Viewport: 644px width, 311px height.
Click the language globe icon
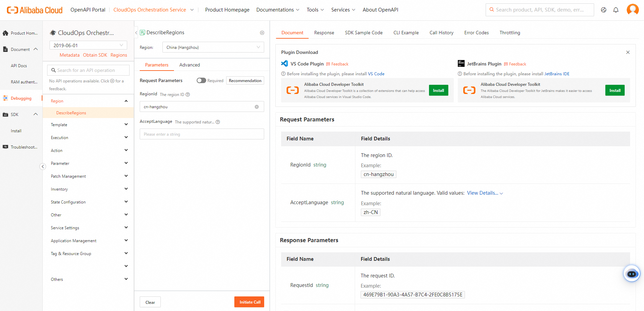click(x=604, y=10)
